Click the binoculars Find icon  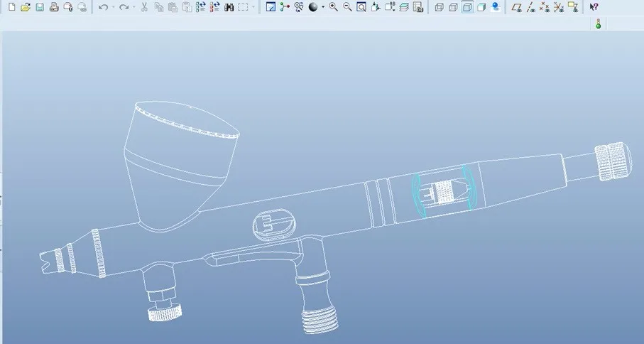(x=229, y=6)
